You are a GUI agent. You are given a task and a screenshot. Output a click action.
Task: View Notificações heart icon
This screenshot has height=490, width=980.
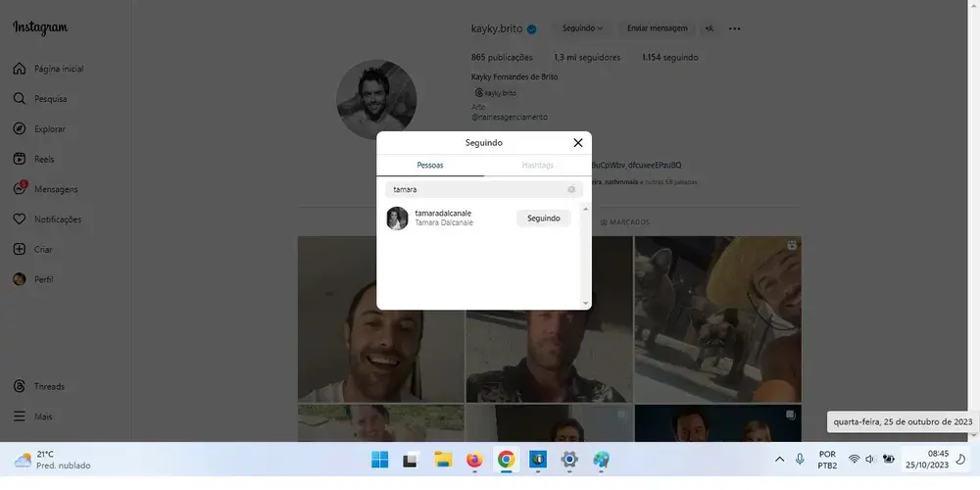(x=57, y=220)
